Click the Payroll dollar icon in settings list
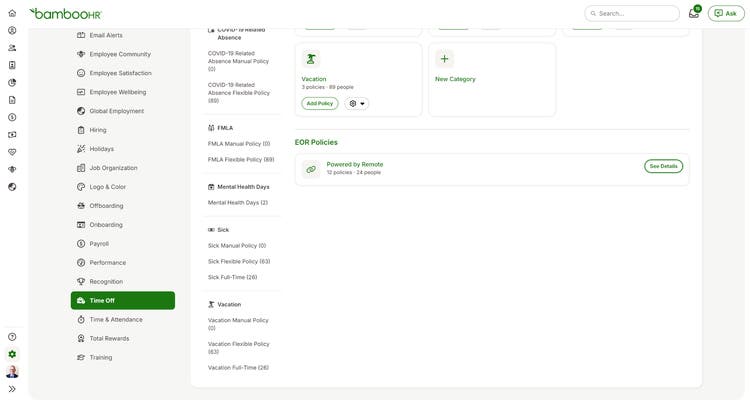Viewport: 750px width, 405px height. pos(81,244)
